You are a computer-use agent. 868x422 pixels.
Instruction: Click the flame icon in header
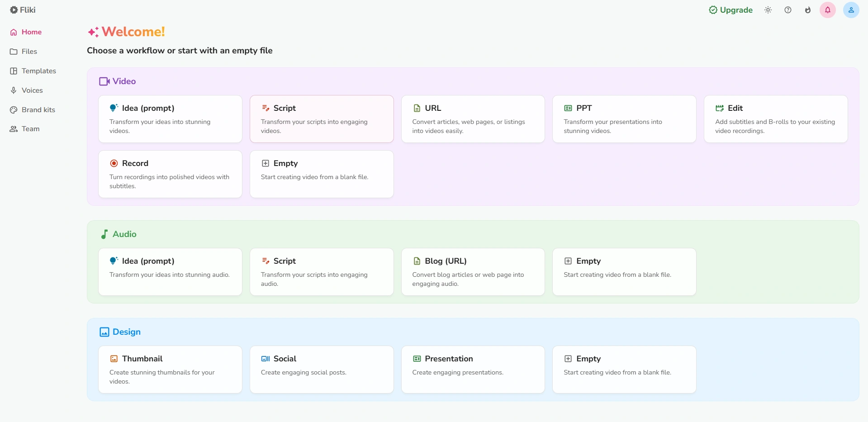point(808,10)
